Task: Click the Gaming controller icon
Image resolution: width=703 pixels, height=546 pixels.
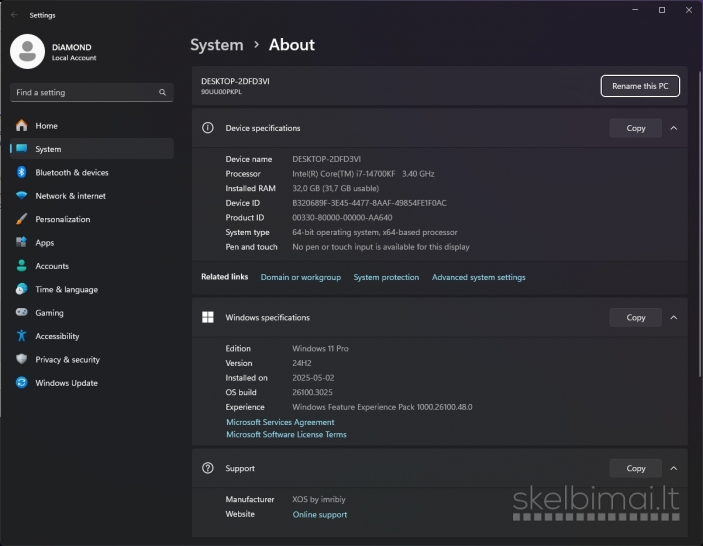Action: [x=22, y=312]
